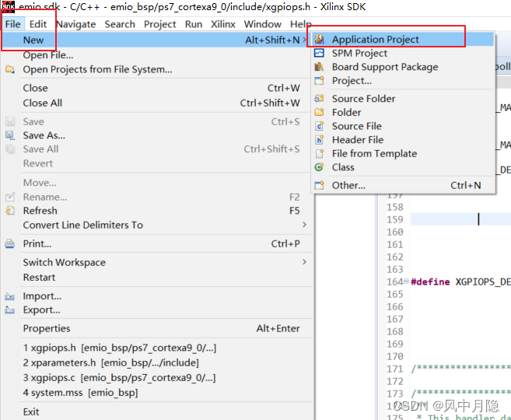Click Properties menu entry
This screenshot has width=511, height=420.
click(x=156, y=328)
